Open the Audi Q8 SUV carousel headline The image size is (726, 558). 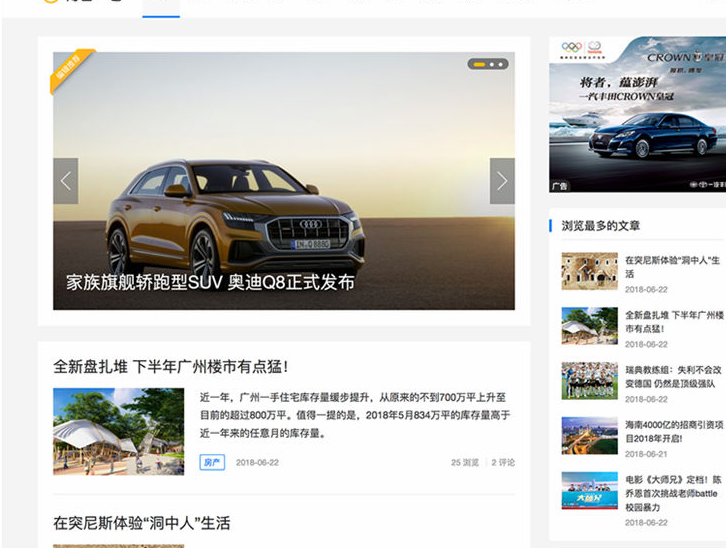click(210, 282)
